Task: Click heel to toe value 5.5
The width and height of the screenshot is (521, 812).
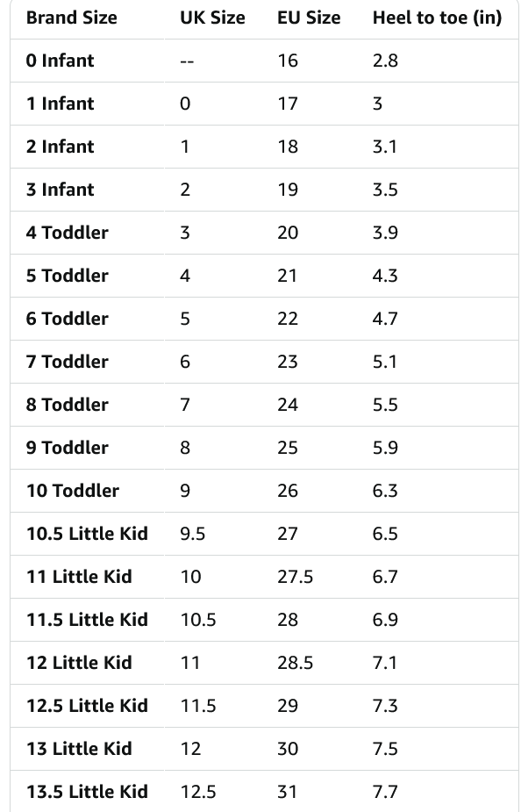Action: [x=385, y=405]
